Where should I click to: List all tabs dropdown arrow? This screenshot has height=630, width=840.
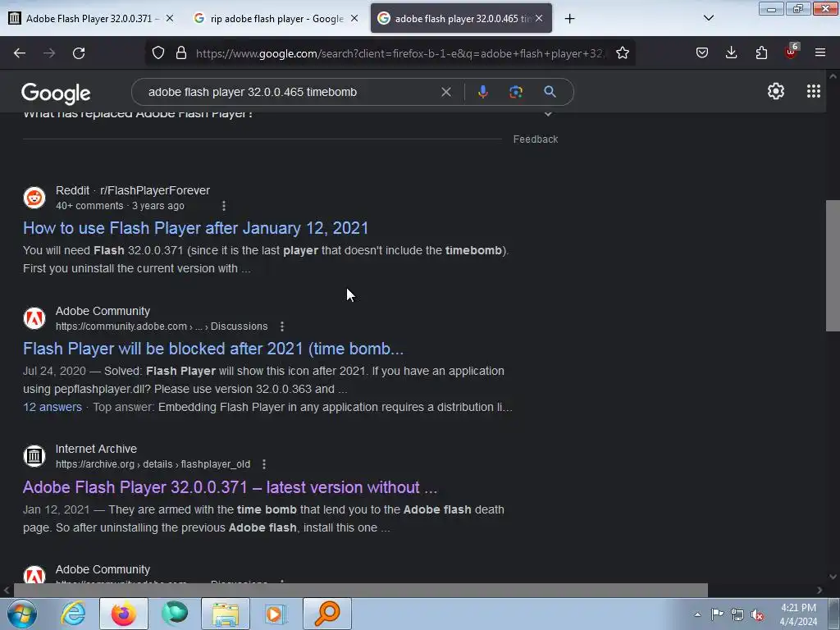(708, 18)
